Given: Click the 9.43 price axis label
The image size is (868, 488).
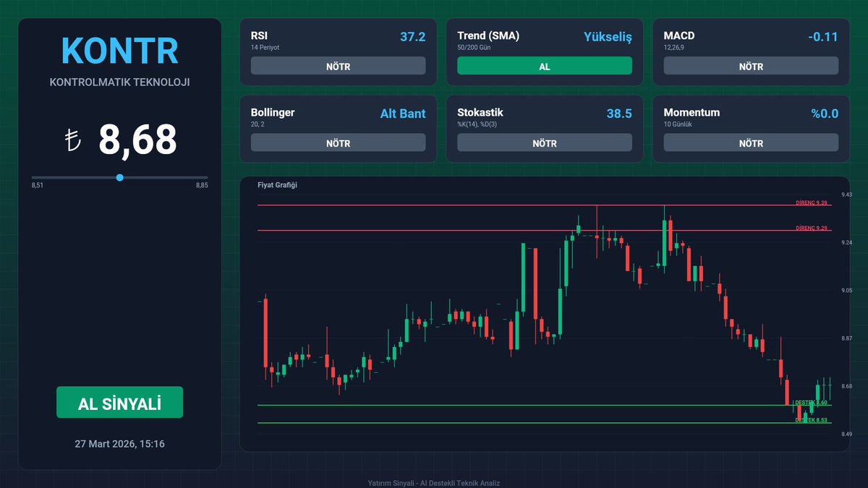Looking at the screenshot, I should tap(846, 194).
